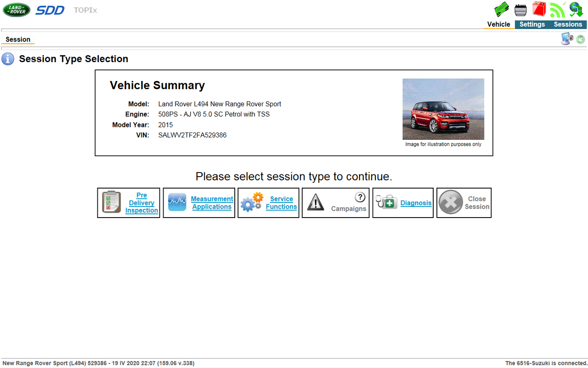The height and width of the screenshot is (368, 588).
Task: Open the Service Functions link
Action: 281,203
